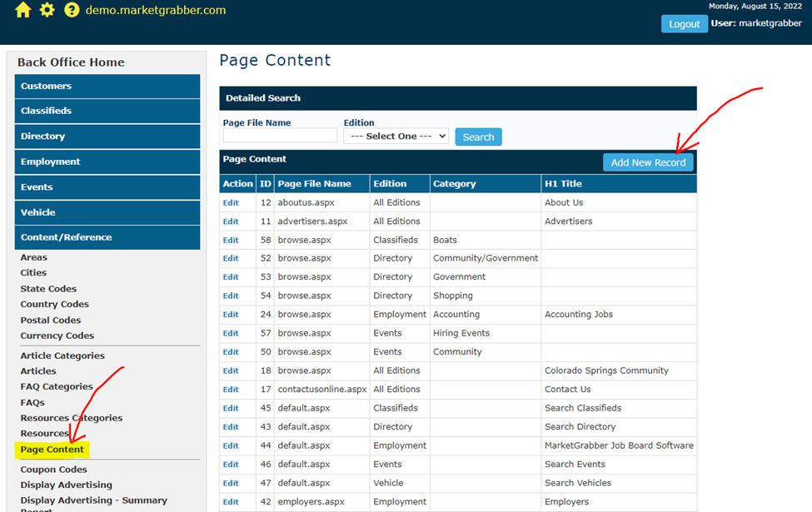This screenshot has height=512, width=812.
Task: Select Page Content in the sidebar
Action: tap(52, 450)
